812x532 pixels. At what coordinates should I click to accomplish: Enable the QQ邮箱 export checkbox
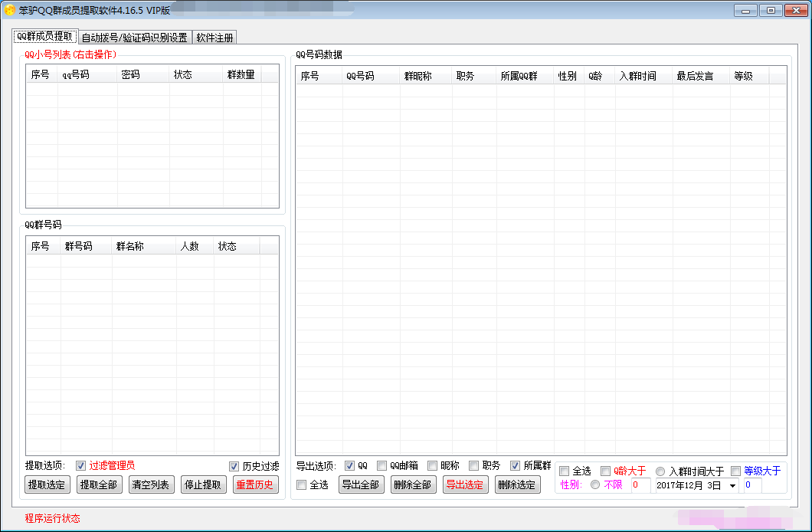[x=381, y=466]
